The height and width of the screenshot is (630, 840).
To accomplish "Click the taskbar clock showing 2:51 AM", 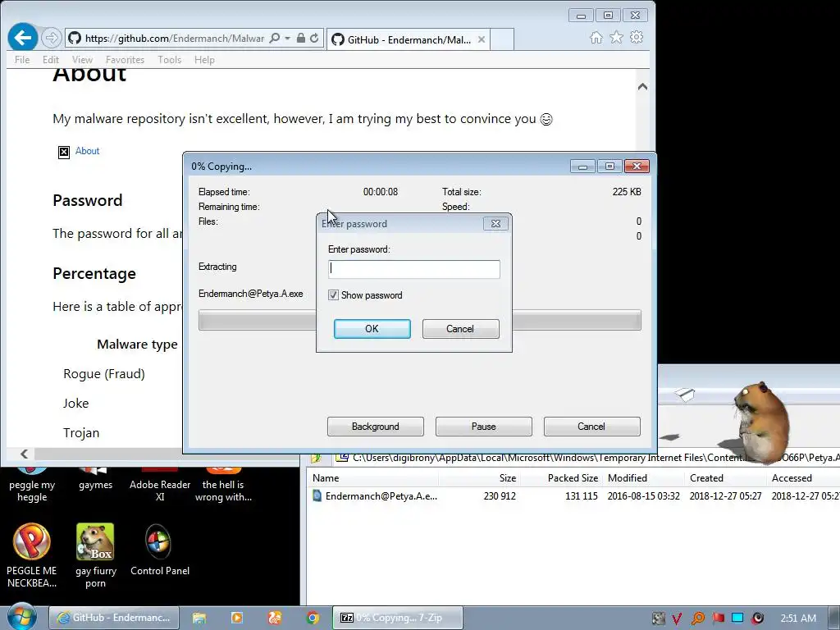I will [797, 619].
